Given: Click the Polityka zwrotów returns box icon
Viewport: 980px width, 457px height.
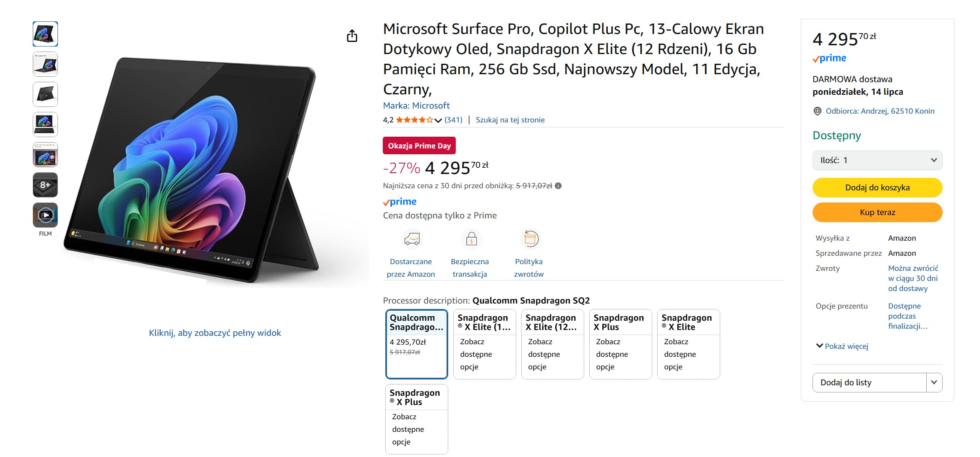Looking at the screenshot, I should click(530, 239).
